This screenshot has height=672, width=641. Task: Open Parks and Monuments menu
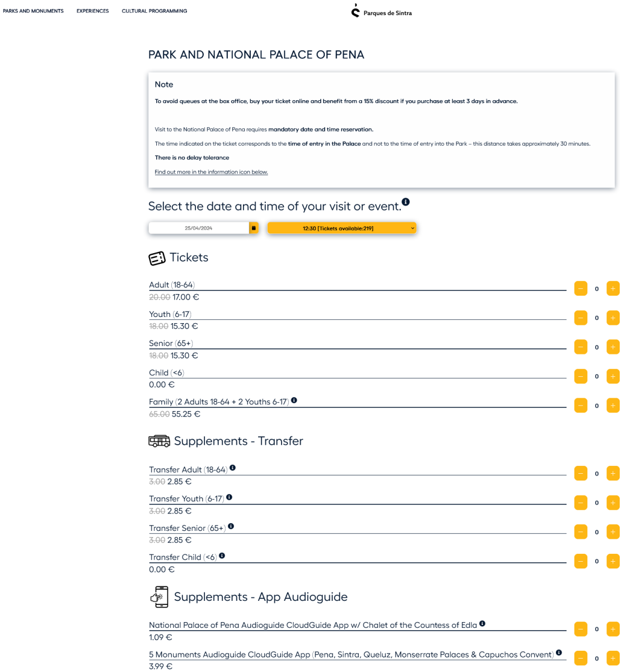[x=33, y=11]
